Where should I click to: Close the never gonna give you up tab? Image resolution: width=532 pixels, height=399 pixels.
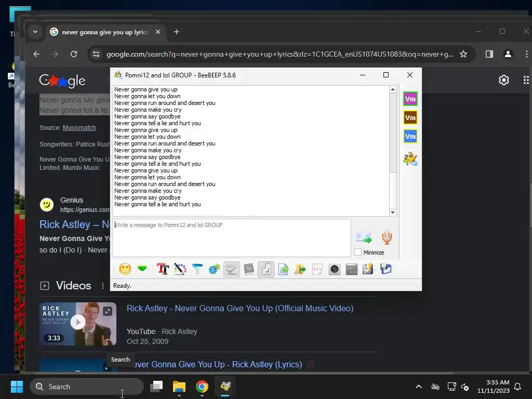point(158,32)
